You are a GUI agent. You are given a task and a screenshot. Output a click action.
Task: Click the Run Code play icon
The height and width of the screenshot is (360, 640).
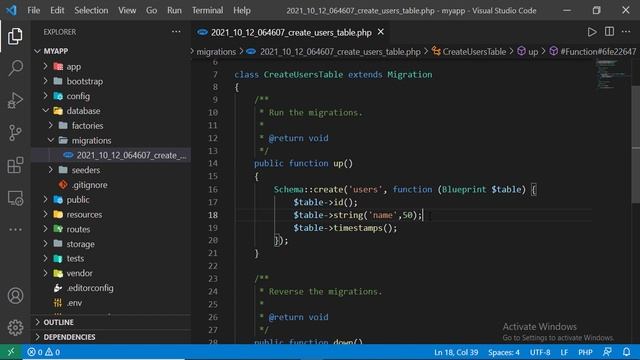592,32
